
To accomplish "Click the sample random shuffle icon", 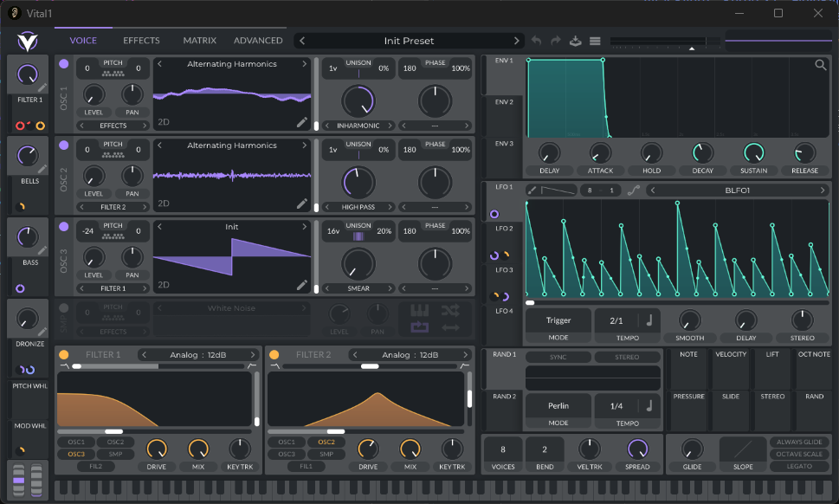I will [x=450, y=310].
